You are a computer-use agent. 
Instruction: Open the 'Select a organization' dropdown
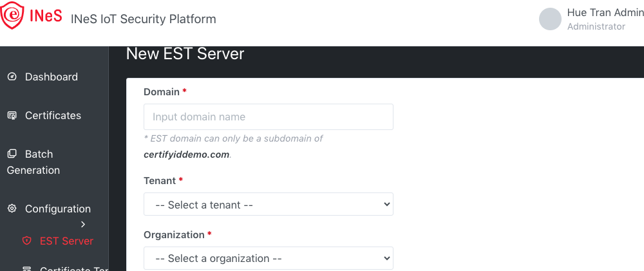click(268, 258)
